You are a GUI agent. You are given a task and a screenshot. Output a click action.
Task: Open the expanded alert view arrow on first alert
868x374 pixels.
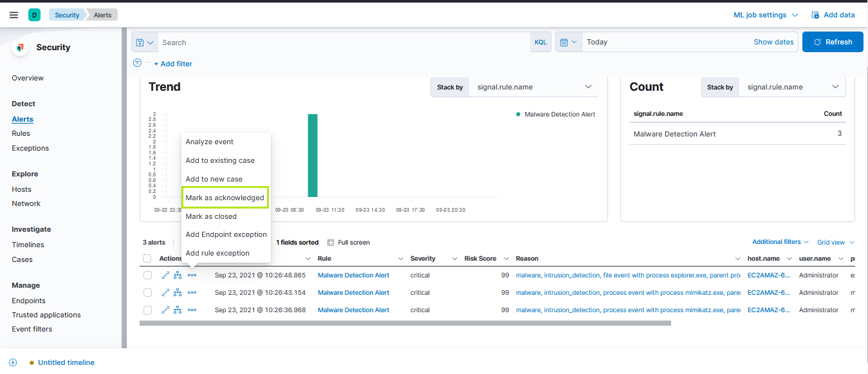coord(165,275)
